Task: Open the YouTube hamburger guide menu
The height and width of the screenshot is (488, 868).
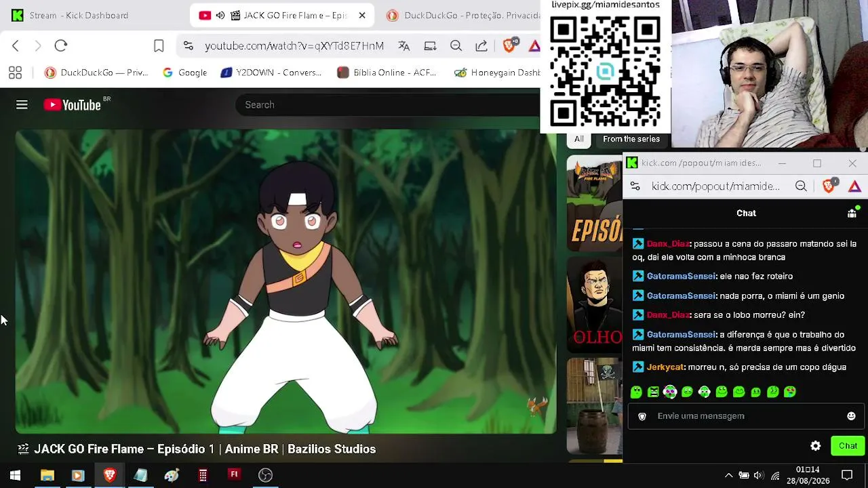Action: tap(22, 104)
